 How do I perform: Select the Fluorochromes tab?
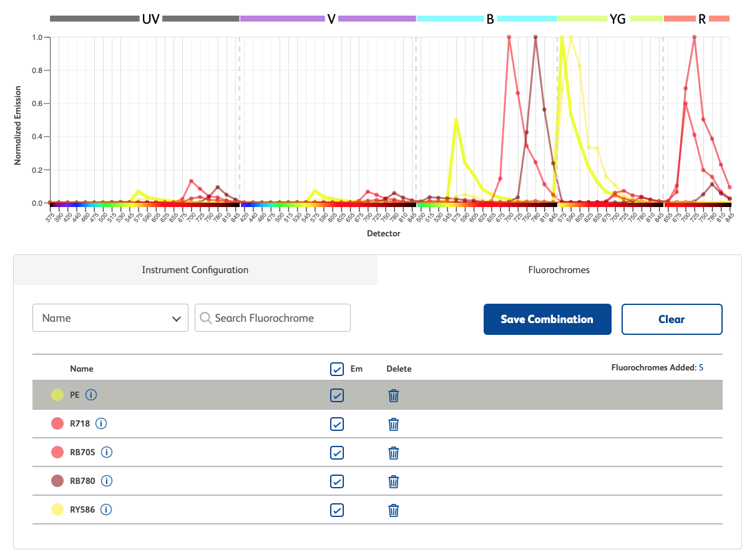tap(559, 269)
